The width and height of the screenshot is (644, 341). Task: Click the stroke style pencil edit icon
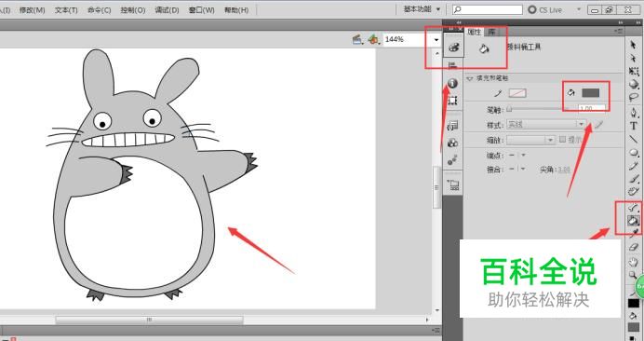pos(598,124)
